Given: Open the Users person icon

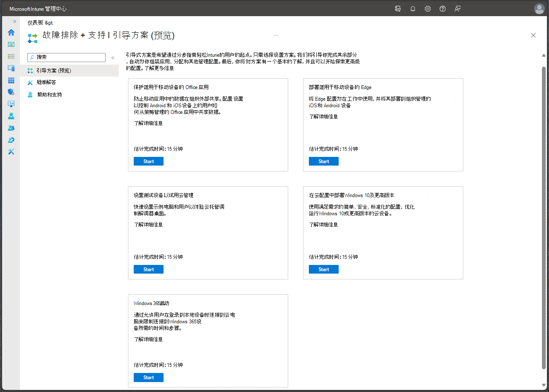Looking at the screenshot, I should pyautogui.click(x=11, y=116).
